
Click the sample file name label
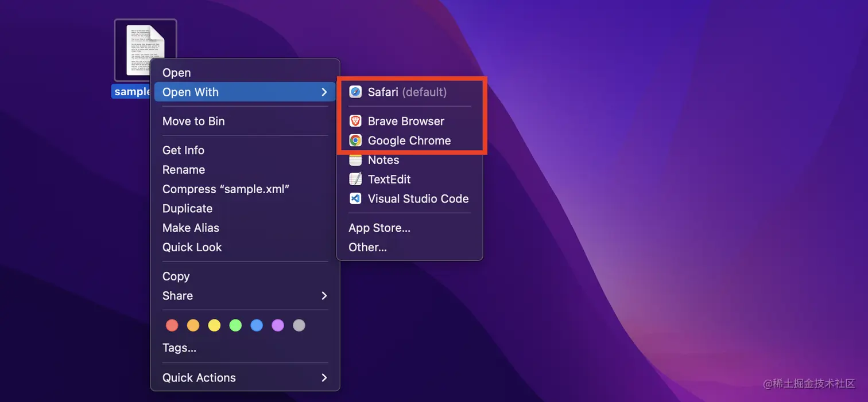tap(132, 92)
